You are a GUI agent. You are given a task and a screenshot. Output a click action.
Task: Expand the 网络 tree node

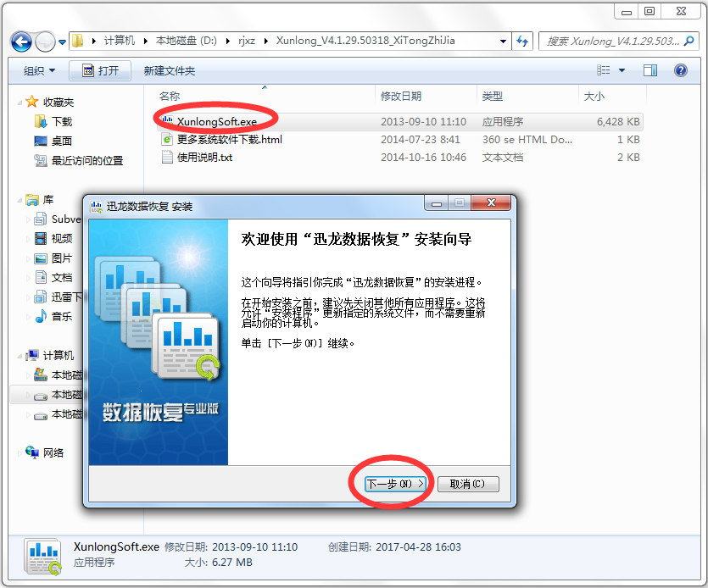20,453
